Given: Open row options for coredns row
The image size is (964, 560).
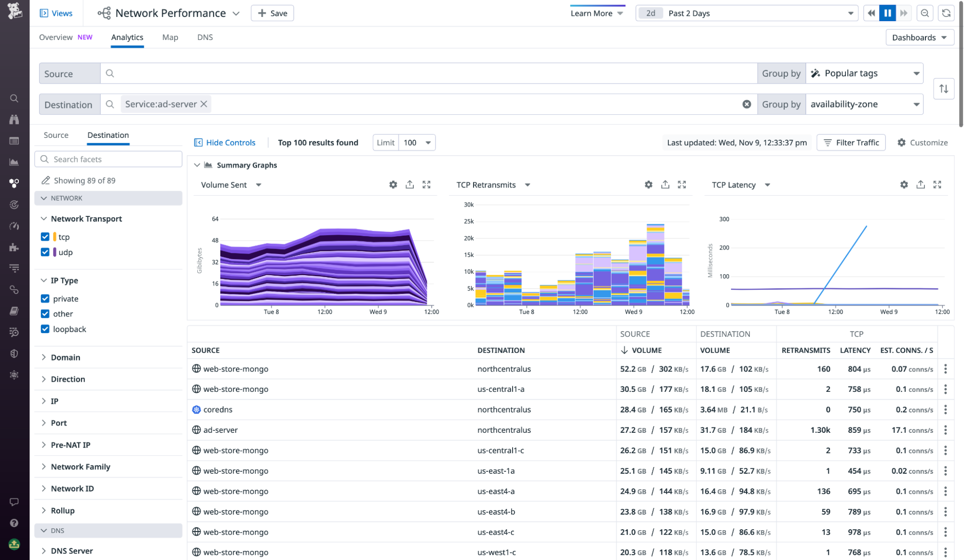Looking at the screenshot, I should (945, 410).
